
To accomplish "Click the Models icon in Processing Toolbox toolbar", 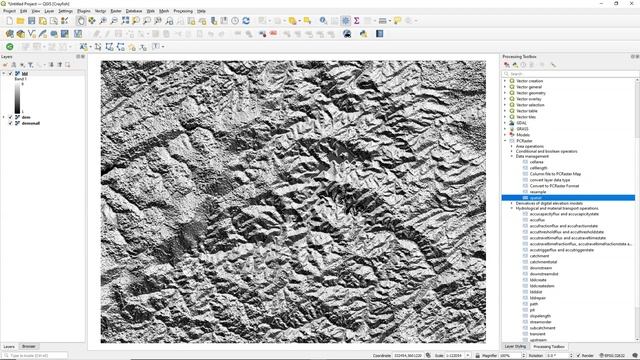I will point(507,65).
